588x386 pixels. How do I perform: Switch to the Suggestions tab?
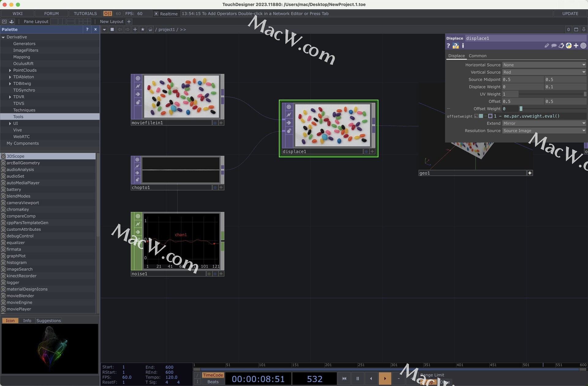[48, 320]
